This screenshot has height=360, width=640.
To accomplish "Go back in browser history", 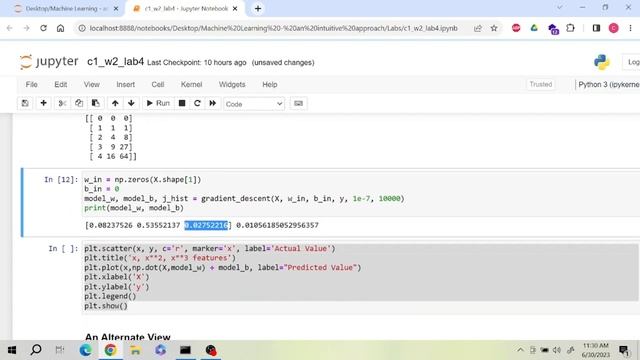I will tap(10, 28).
